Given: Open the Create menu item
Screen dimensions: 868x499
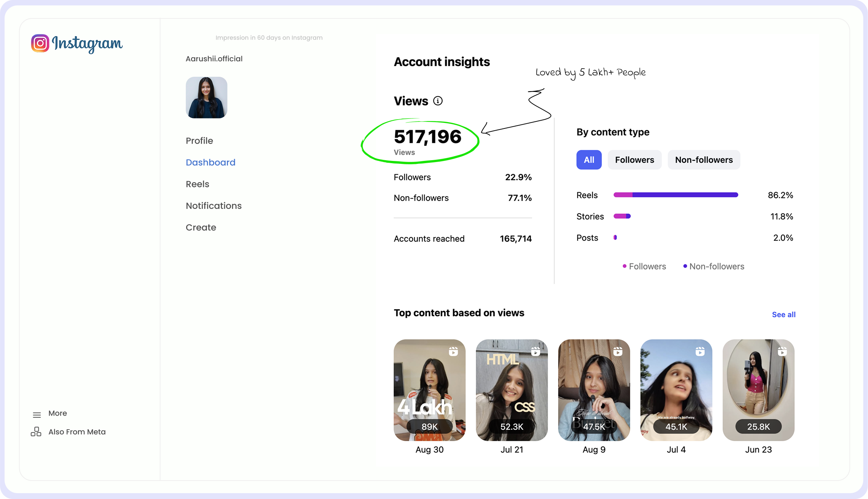Looking at the screenshot, I should point(201,227).
